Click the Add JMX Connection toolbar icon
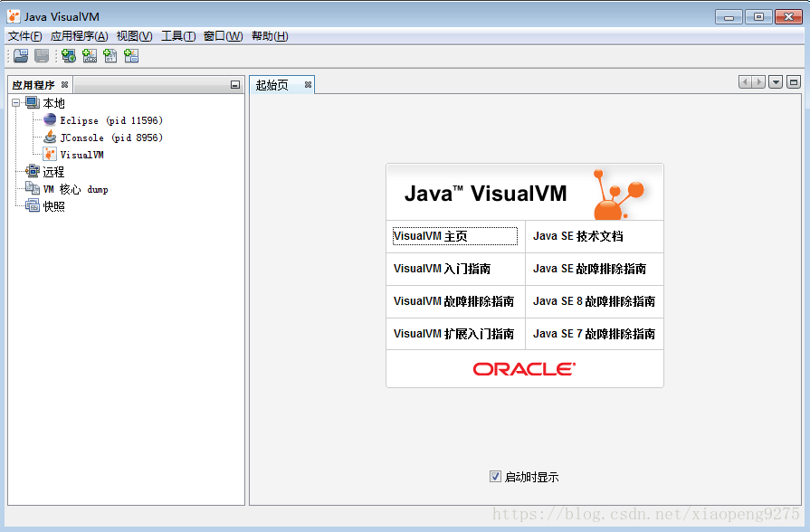 [90, 56]
